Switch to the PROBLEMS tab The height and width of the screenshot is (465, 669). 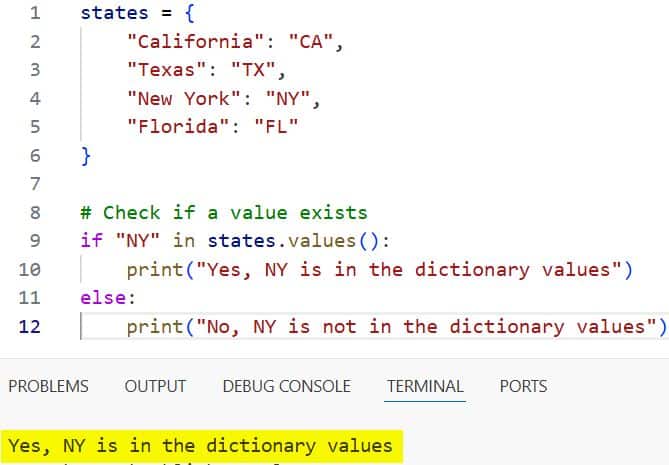click(x=48, y=386)
